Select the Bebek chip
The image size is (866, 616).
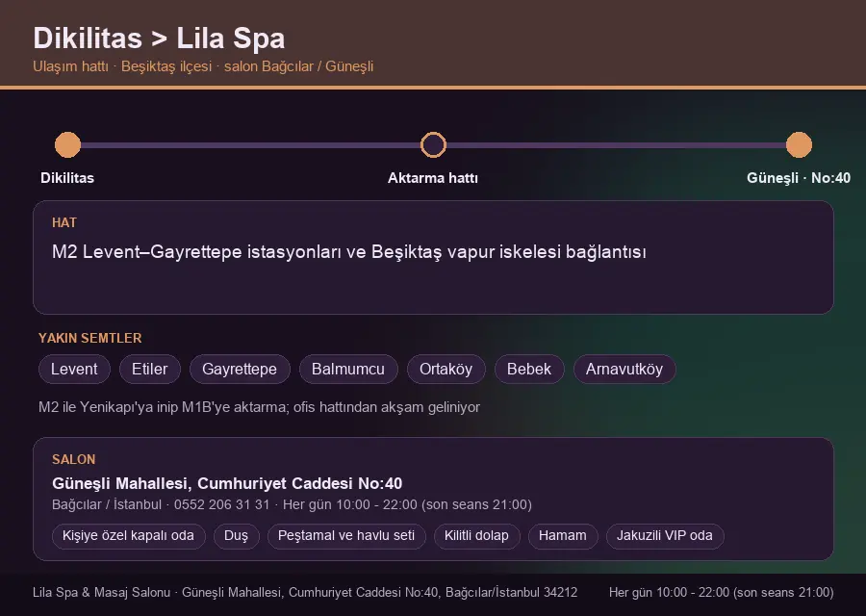pyautogui.click(x=529, y=369)
